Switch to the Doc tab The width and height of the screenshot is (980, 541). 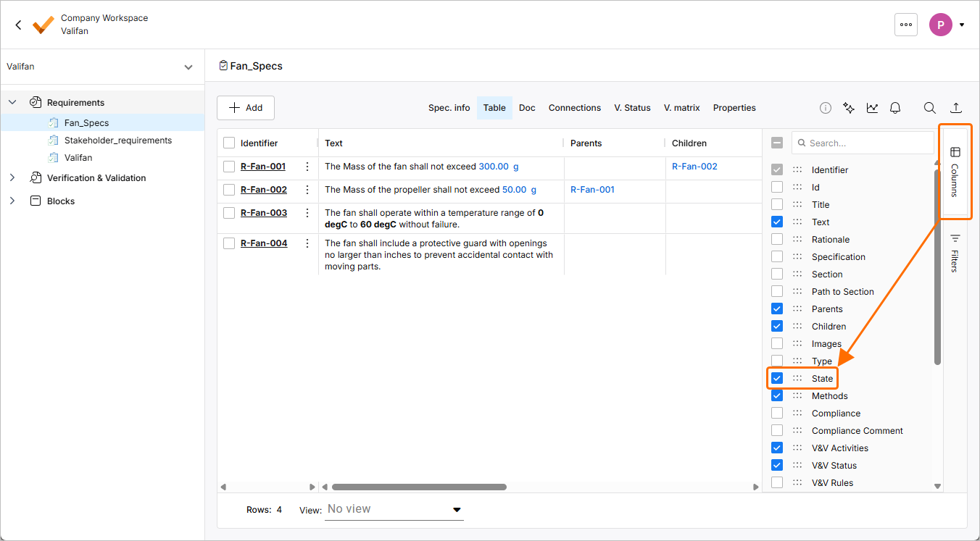pyautogui.click(x=527, y=108)
